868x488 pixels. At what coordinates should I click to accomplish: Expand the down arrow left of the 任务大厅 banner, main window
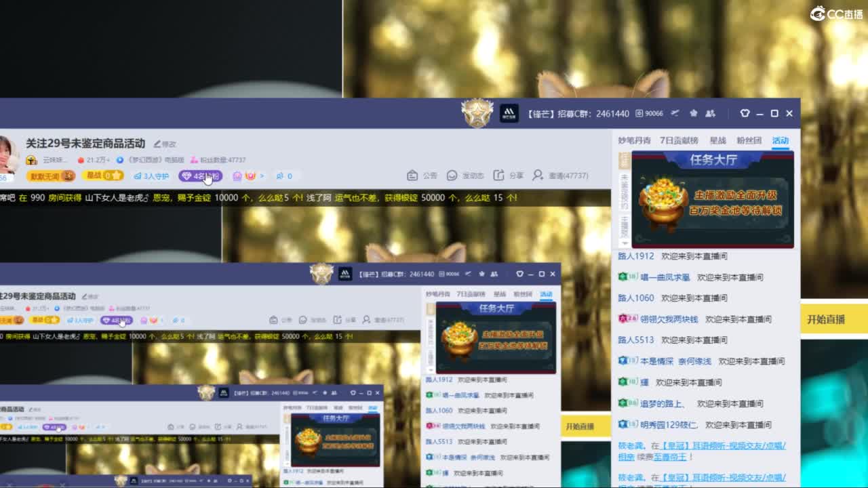[624, 243]
